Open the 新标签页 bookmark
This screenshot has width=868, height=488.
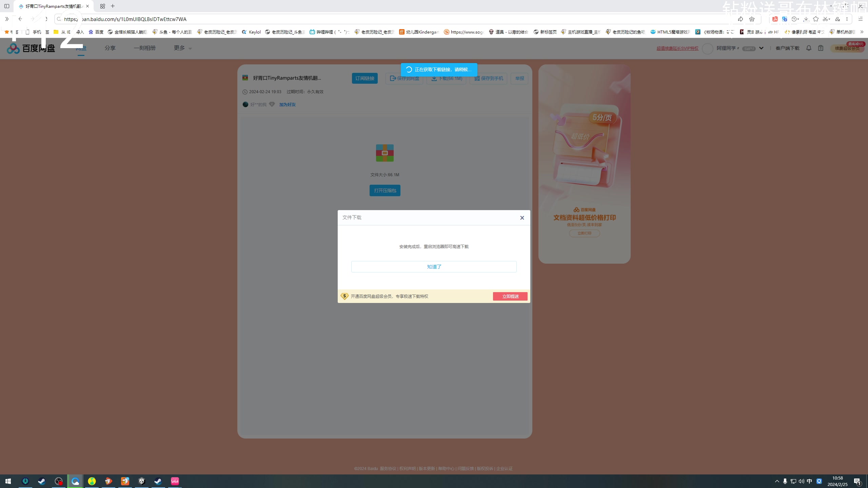click(545, 32)
